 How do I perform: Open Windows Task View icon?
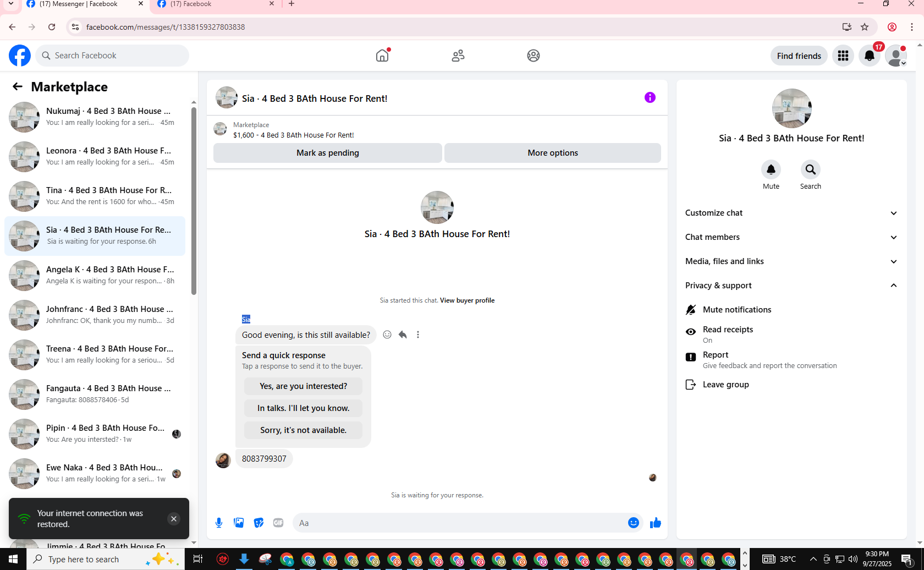click(198, 559)
